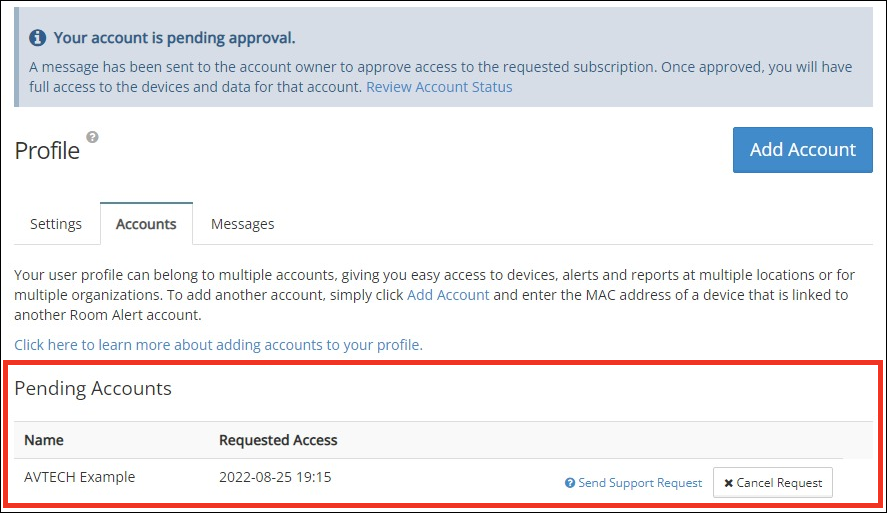Click the help question mark beside Profile
Image resolution: width=887 pixels, height=513 pixels.
point(92,137)
